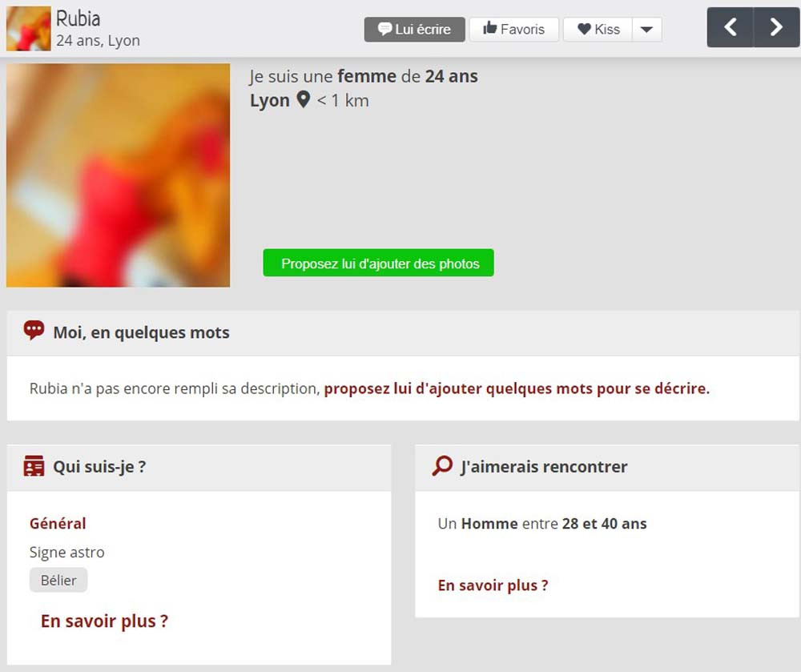Go to the next profile arrow
This screenshot has height=672, width=801.
click(x=776, y=27)
